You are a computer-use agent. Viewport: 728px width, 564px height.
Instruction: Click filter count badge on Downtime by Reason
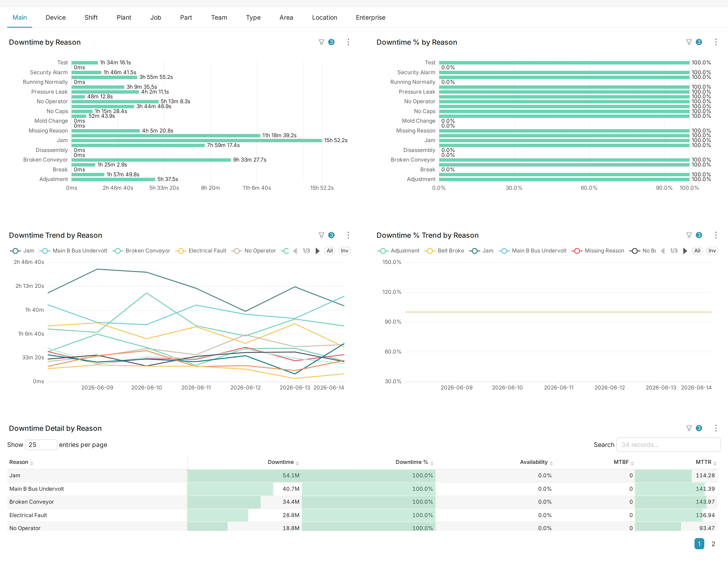(x=331, y=42)
